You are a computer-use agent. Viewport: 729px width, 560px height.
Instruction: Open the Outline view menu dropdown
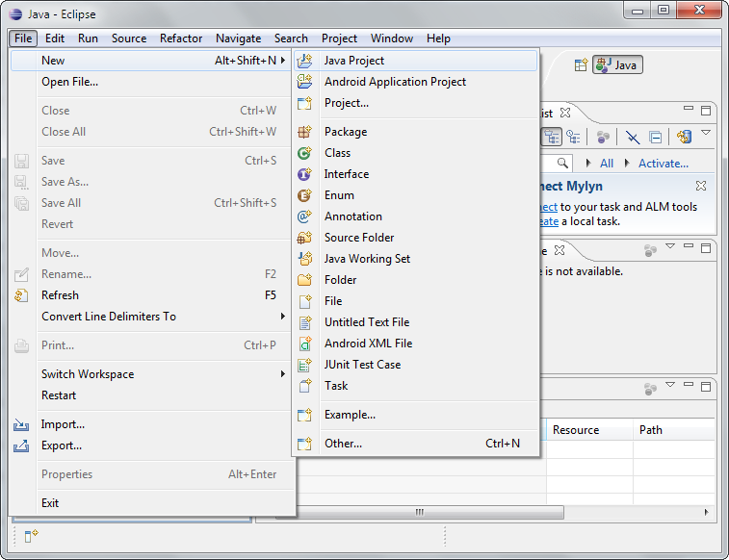pos(670,245)
